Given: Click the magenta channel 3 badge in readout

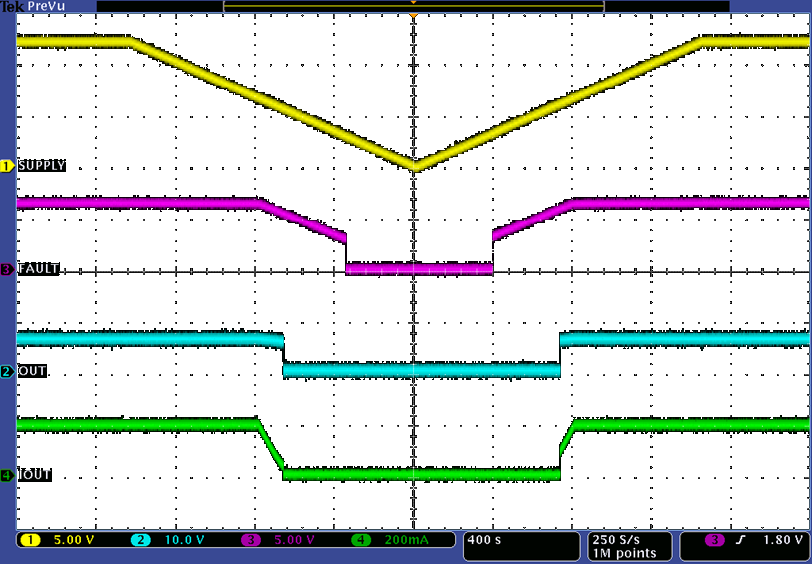Looking at the screenshot, I should [x=251, y=540].
